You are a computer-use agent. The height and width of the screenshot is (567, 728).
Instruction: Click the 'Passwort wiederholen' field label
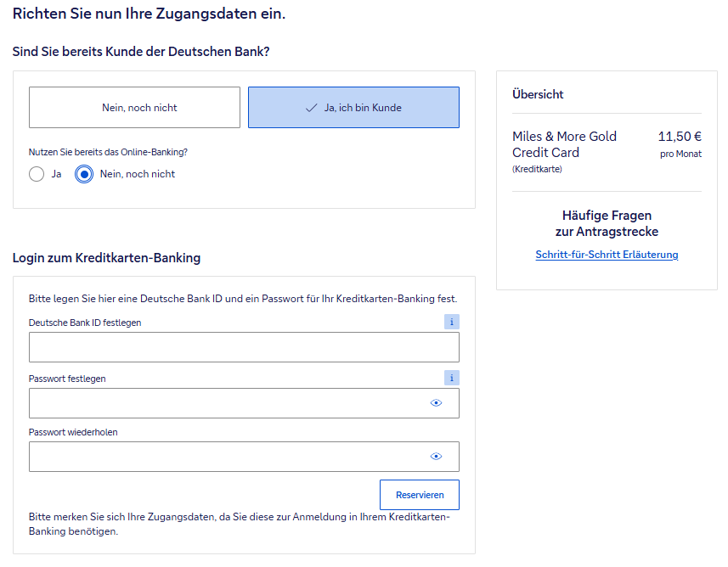point(73,432)
